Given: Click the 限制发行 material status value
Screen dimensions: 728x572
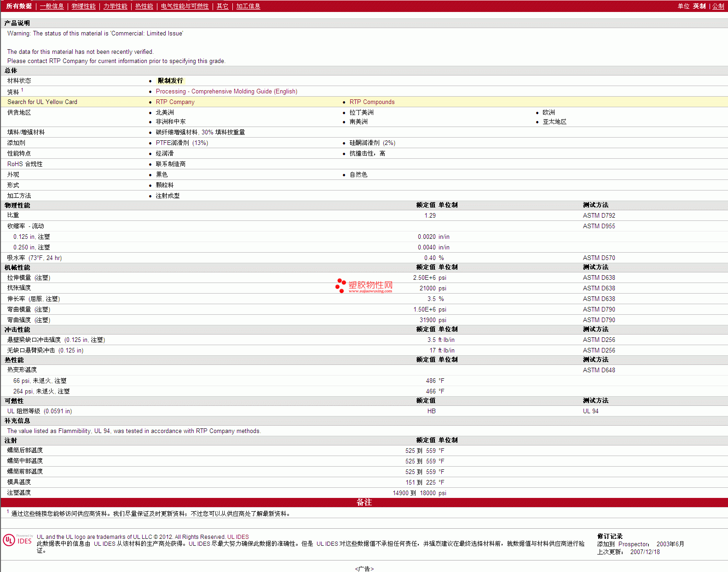Looking at the screenshot, I should (x=170, y=81).
